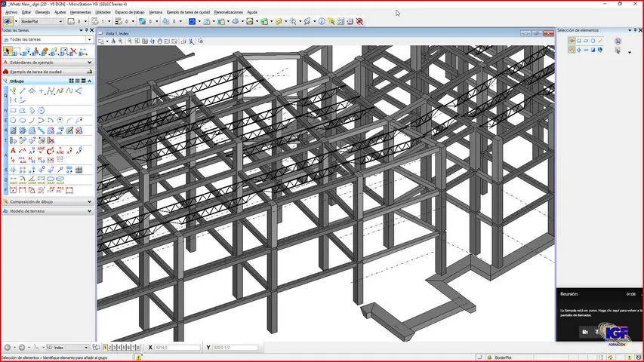
Task: Open the BorderPlot active level dropdown
Action: coord(60,21)
